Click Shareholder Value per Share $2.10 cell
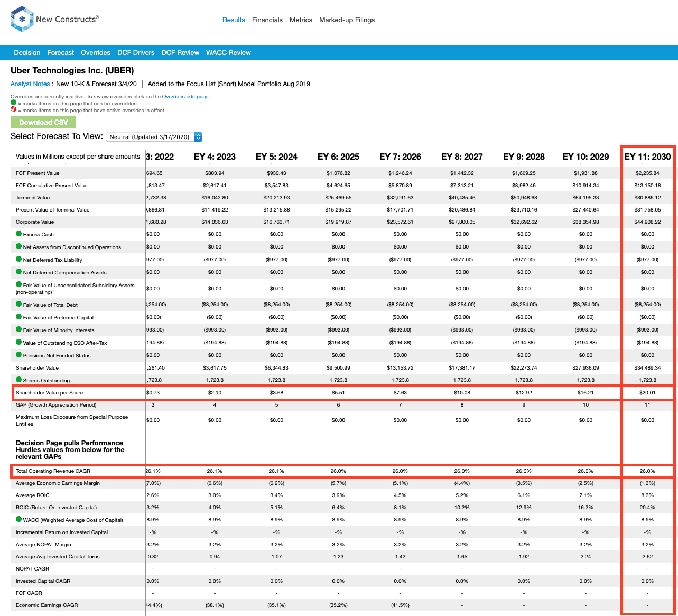The width and height of the screenshot is (678, 616). coord(215,393)
